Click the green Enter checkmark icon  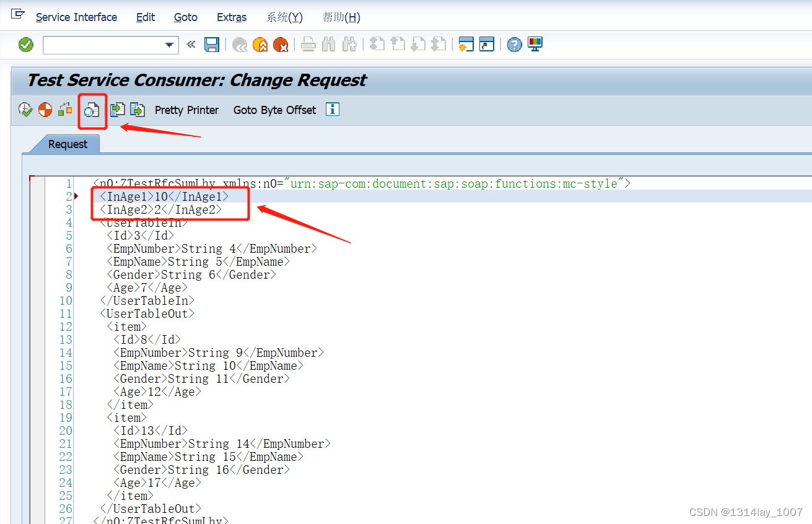[26, 45]
